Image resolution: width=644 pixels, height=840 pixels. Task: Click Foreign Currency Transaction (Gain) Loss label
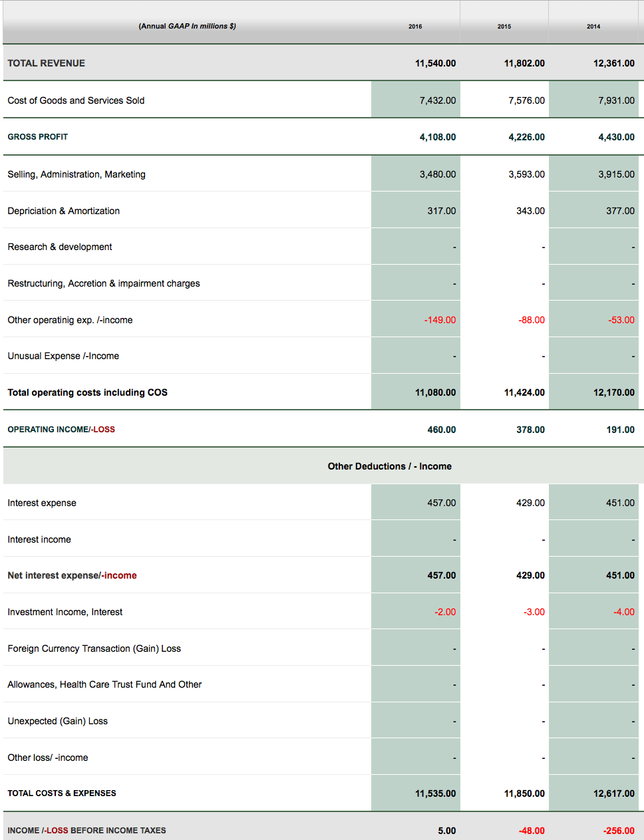(94, 648)
